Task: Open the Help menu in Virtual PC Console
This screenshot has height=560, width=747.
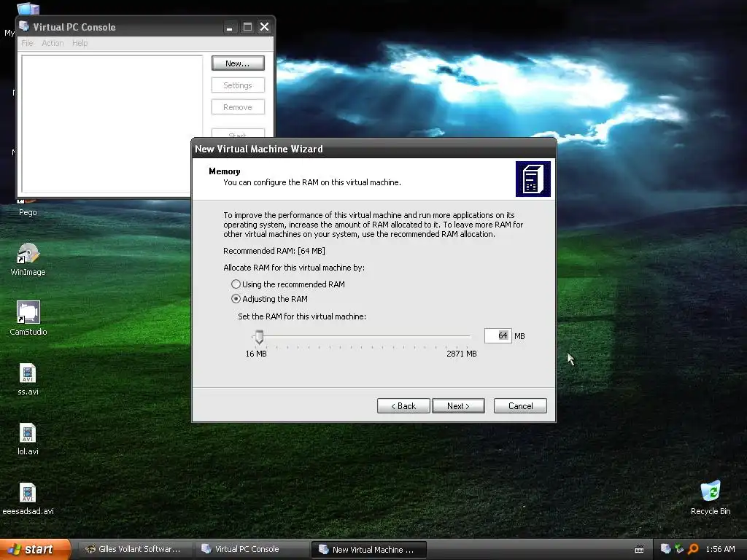Action: (x=80, y=43)
